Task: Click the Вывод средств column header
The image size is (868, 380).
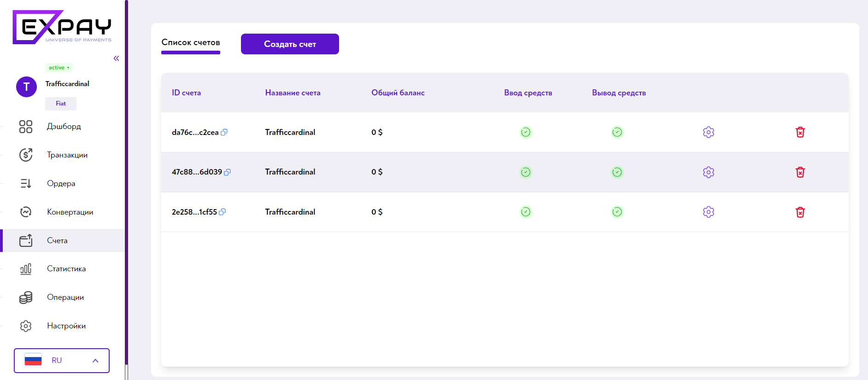Action: click(x=619, y=93)
